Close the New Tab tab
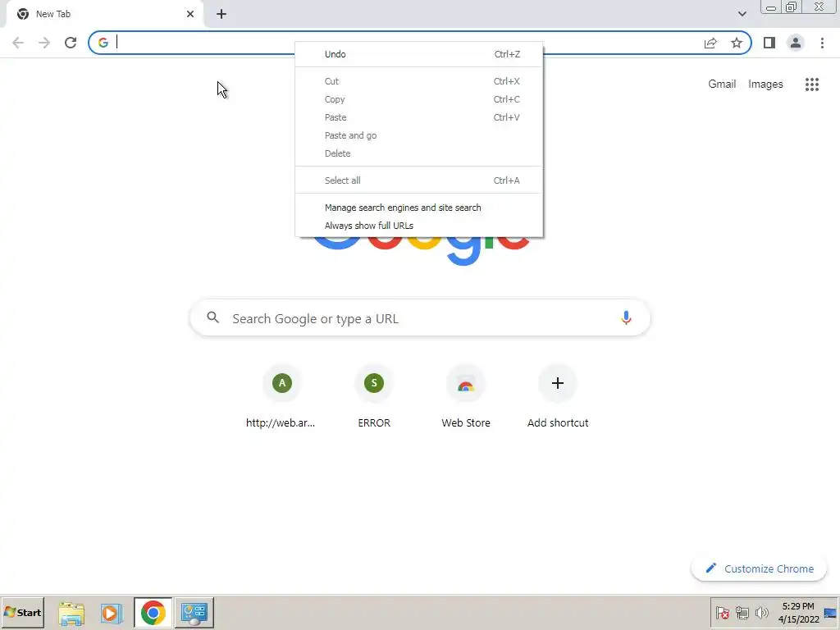 click(190, 14)
